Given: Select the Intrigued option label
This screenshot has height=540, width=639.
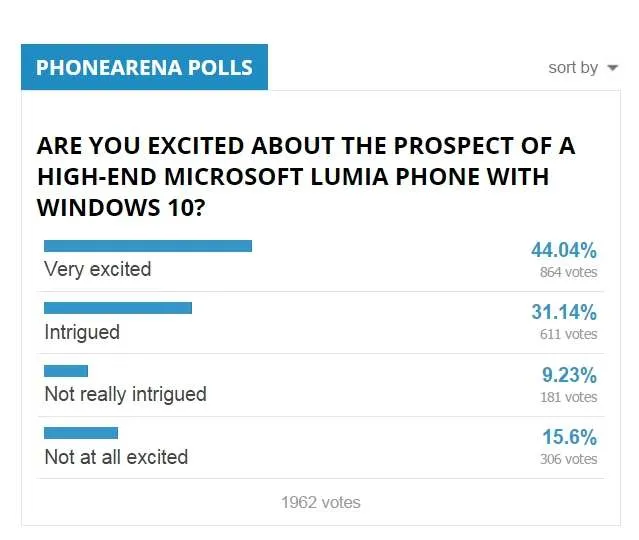Looking at the screenshot, I should [x=82, y=332].
